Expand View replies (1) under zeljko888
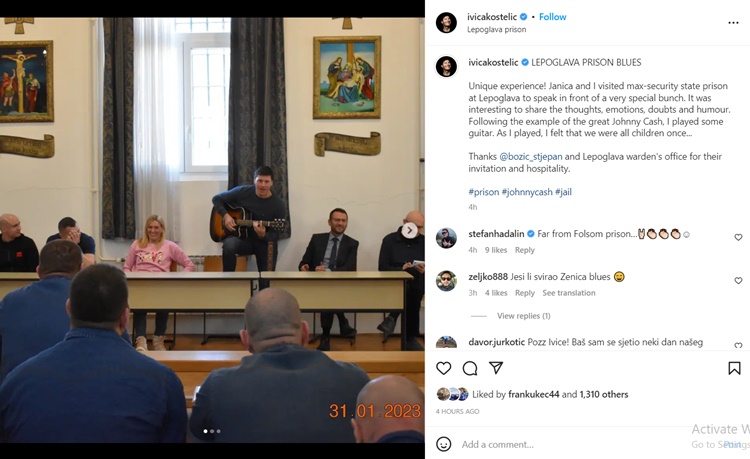Viewport: 750px width, 459px height. (x=523, y=316)
